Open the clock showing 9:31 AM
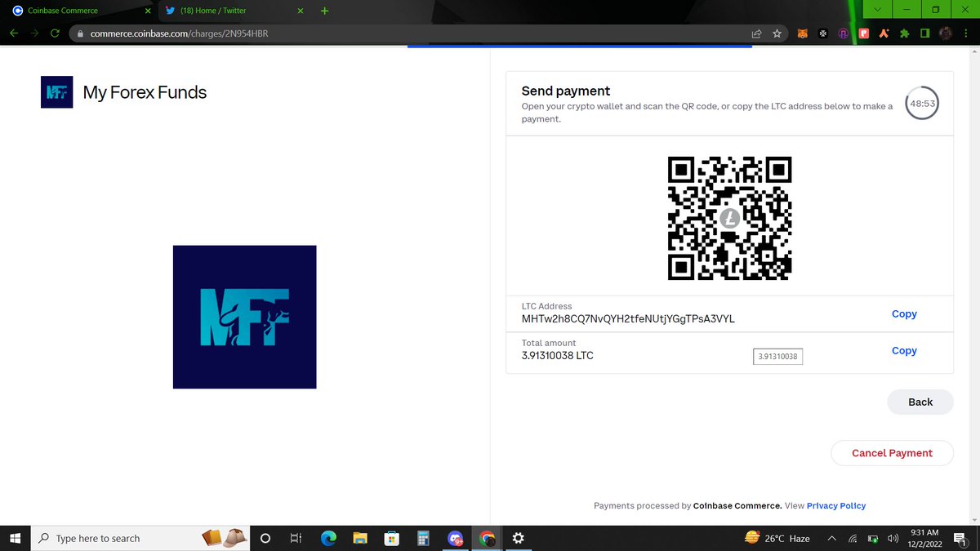 point(925,538)
